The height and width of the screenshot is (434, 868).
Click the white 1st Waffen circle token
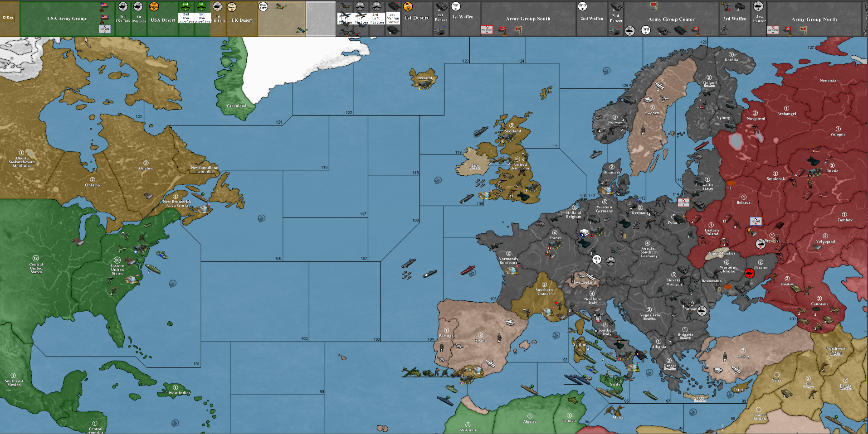click(456, 6)
